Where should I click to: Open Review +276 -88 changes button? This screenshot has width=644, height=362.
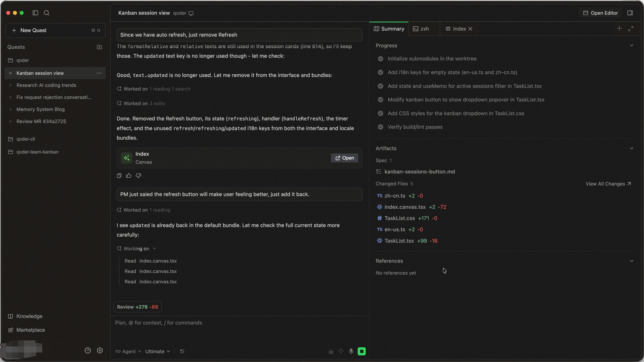[137, 307]
